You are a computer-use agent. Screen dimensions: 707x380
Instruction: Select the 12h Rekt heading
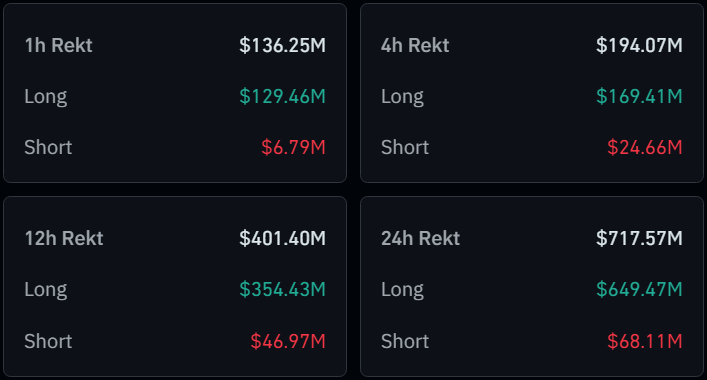click(64, 238)
